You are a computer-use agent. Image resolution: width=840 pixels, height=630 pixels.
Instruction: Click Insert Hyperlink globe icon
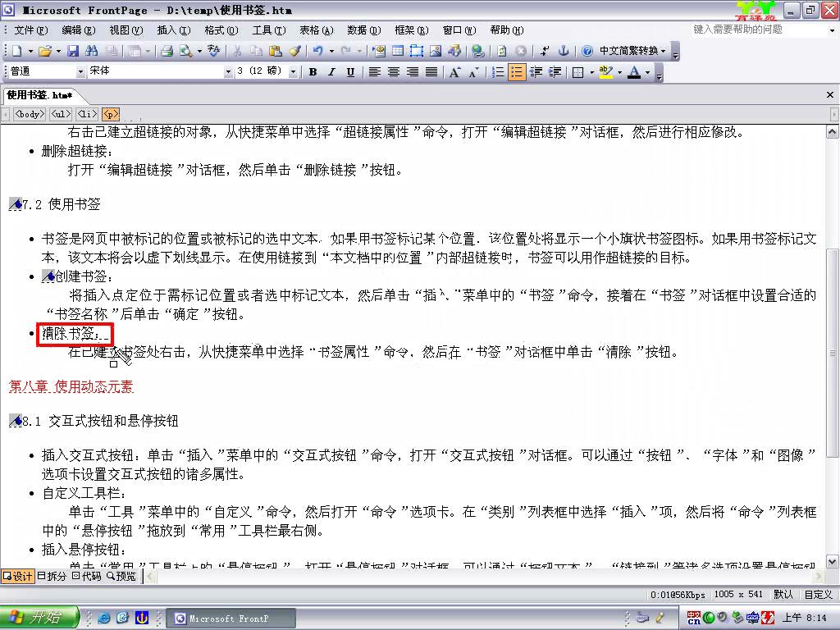pos(478,51)
